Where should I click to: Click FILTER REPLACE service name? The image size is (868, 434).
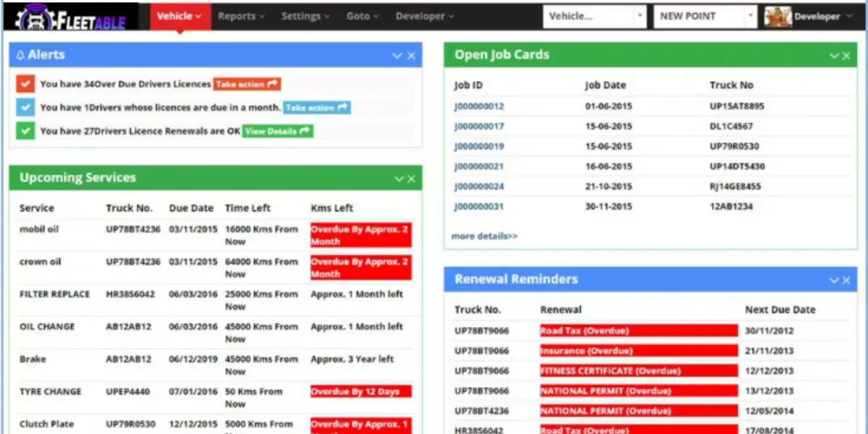pyautogui.click(x=55, y=294)
